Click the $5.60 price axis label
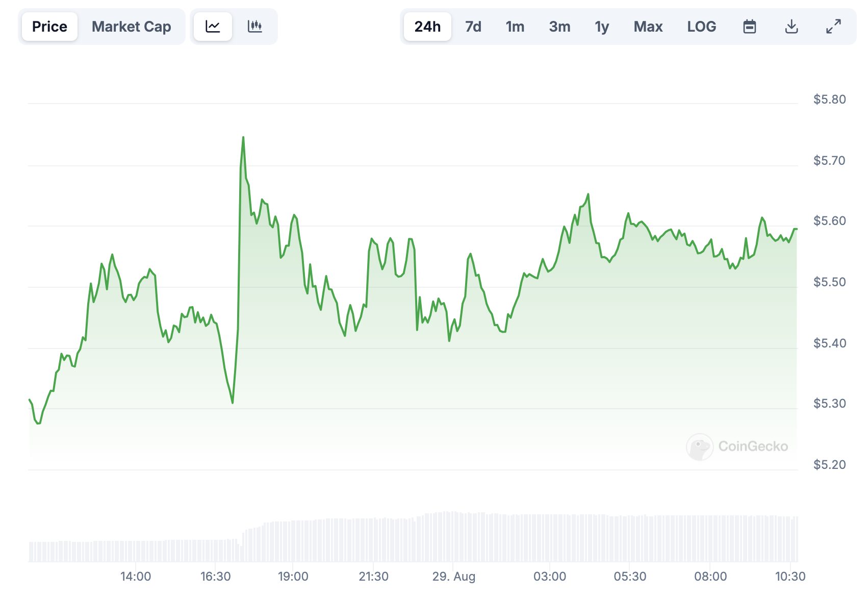 [830, 220]
